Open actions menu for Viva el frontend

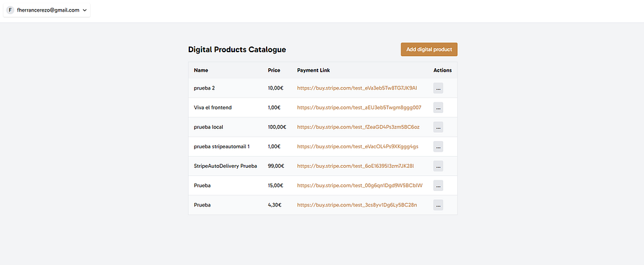click(438, 108)
